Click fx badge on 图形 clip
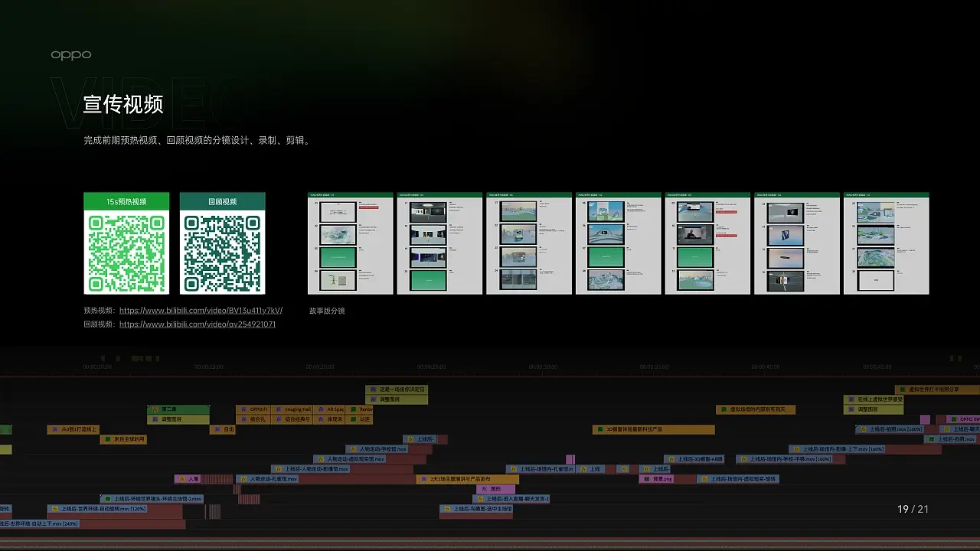Image resolution: width=980 pixels, height=551 pixels. coord(484,489)
